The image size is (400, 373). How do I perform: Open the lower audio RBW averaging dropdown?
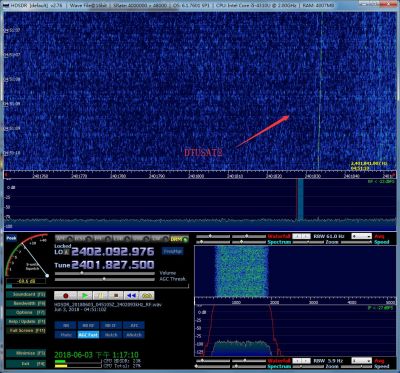(x=362, y=361)
